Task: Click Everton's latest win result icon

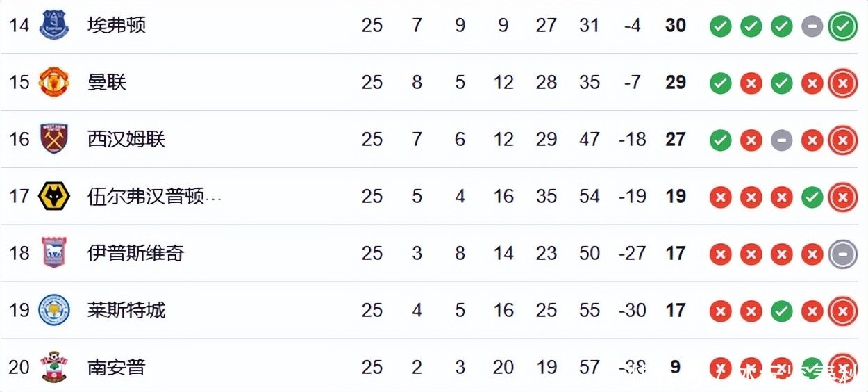Action: click(x=842, y=26)
